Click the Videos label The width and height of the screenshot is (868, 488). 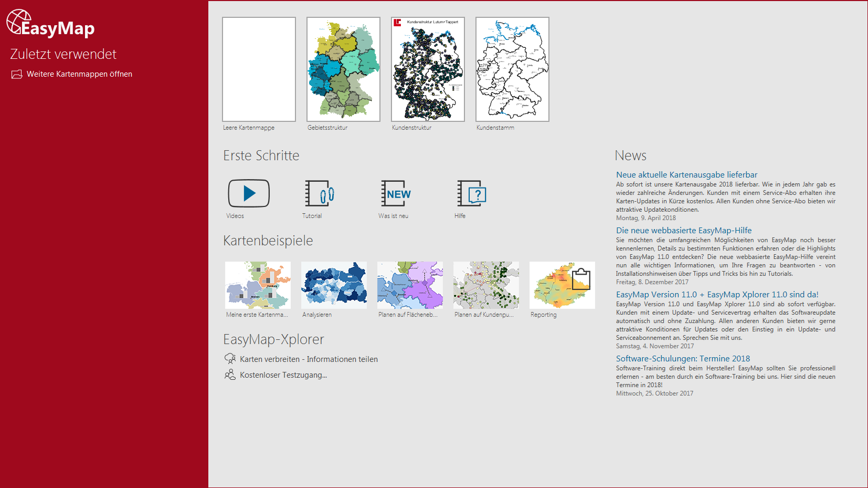[235, 216]
